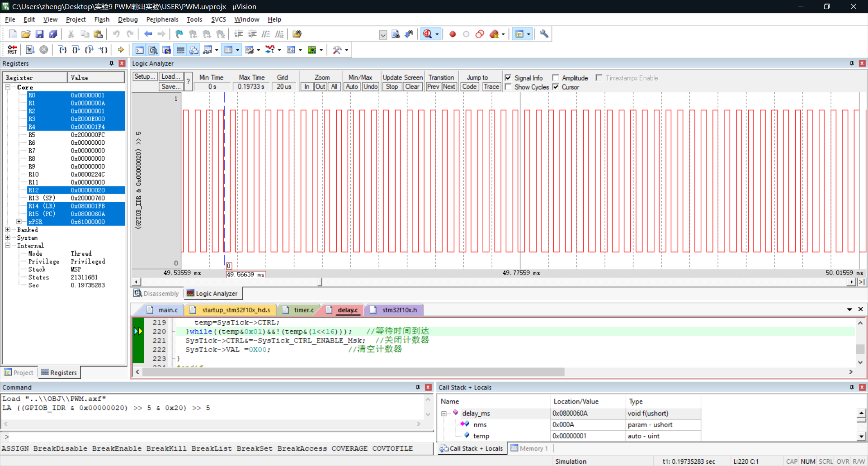
Task: Switch to the Project tab
Action: tap(19, 372)
